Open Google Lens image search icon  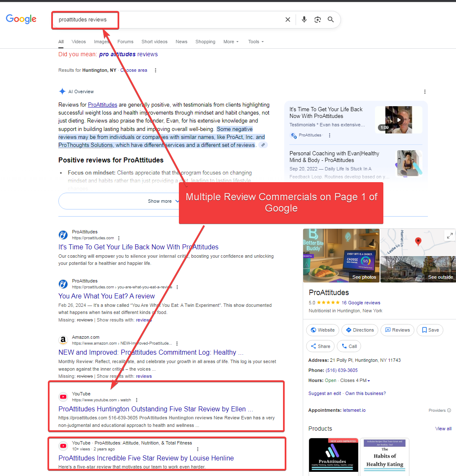[x=317, y=20]
